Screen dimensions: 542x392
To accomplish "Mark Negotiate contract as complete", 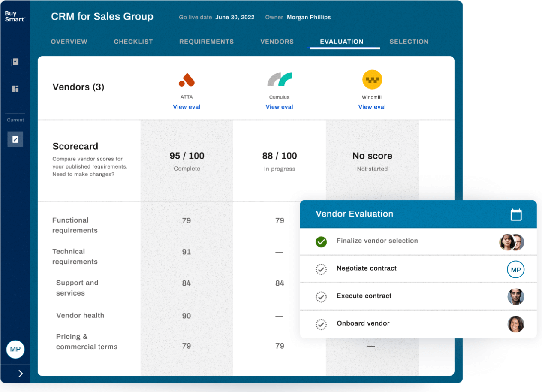I will point(321,269).
